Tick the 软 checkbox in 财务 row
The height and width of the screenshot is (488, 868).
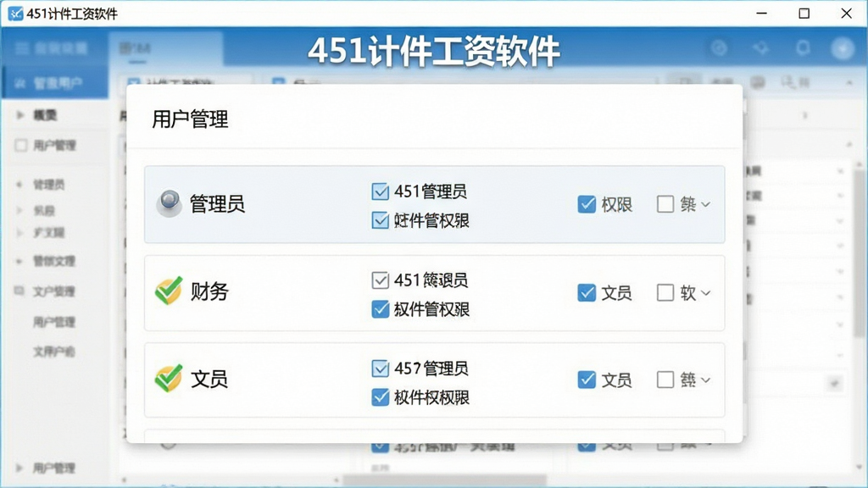(665, 292)
